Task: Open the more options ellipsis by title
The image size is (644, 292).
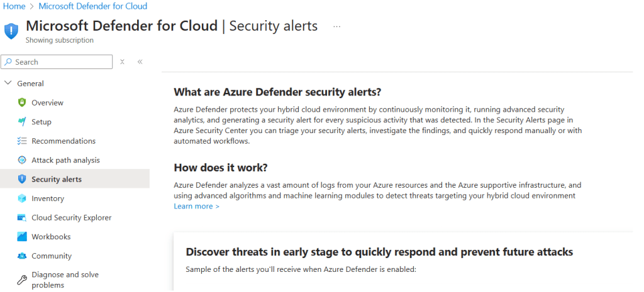Action: (x=337, y=26)
